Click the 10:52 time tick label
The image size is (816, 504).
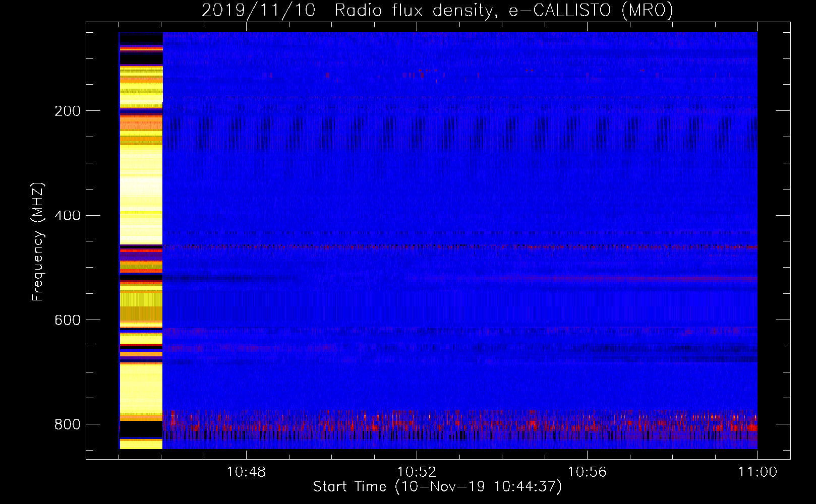coord(417,472)
